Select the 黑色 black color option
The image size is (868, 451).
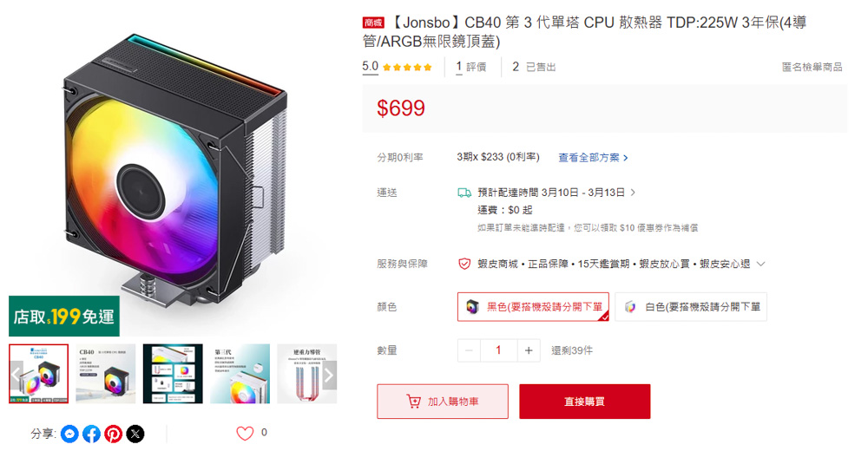point(533,306)
